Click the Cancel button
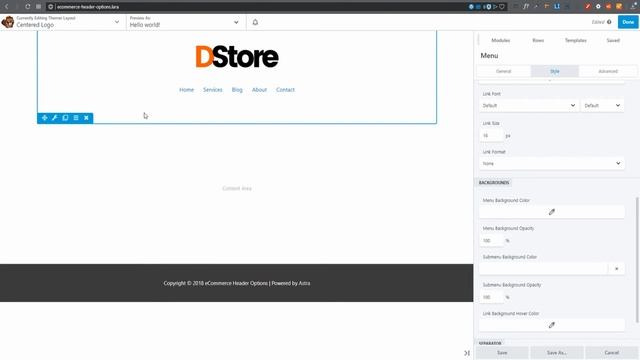This screenshot has height=360, width=640. [611, 353]
